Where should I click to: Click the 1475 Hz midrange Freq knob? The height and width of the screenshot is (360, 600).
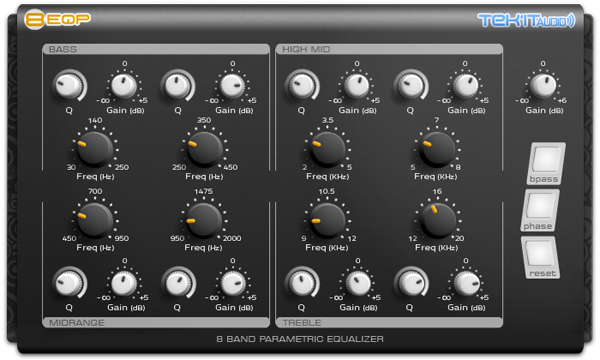[x=204, y=220]
